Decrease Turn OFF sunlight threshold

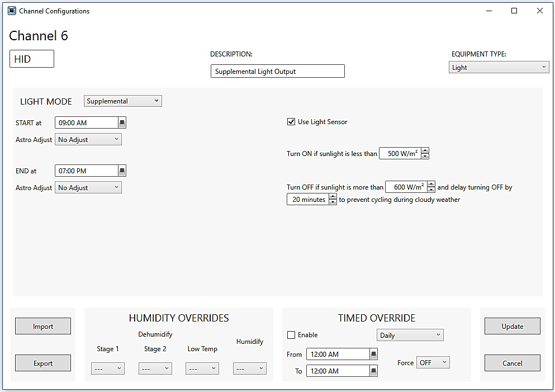point(431,190)
